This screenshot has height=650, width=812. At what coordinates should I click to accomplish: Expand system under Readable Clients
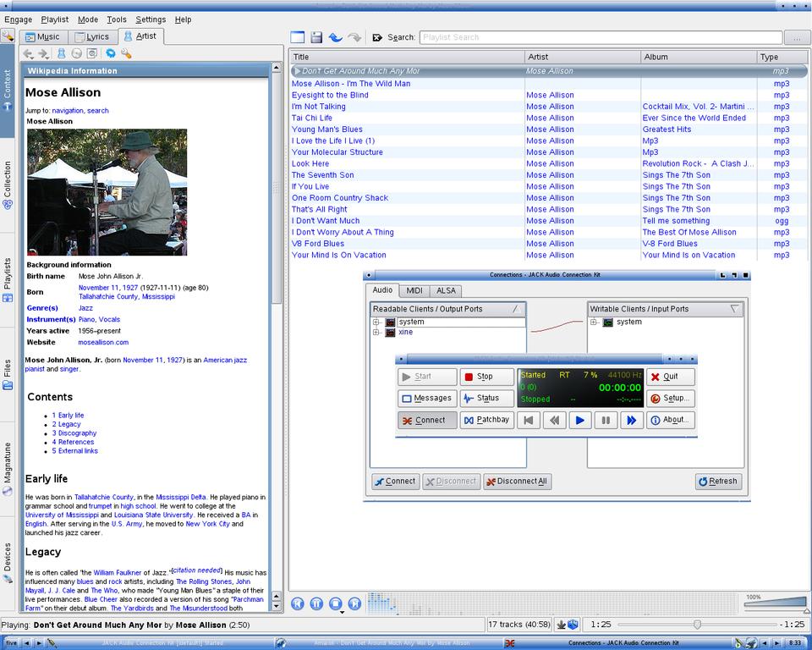point(376,322)
